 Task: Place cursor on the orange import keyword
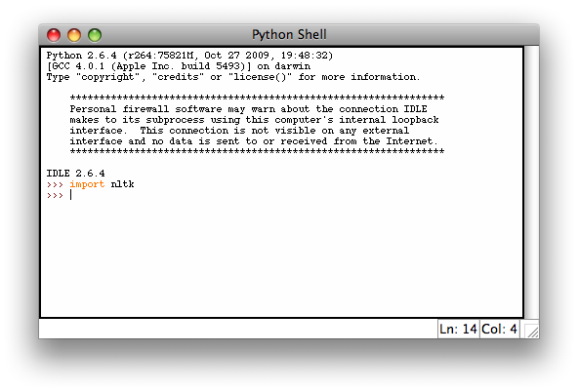(87, 184)
